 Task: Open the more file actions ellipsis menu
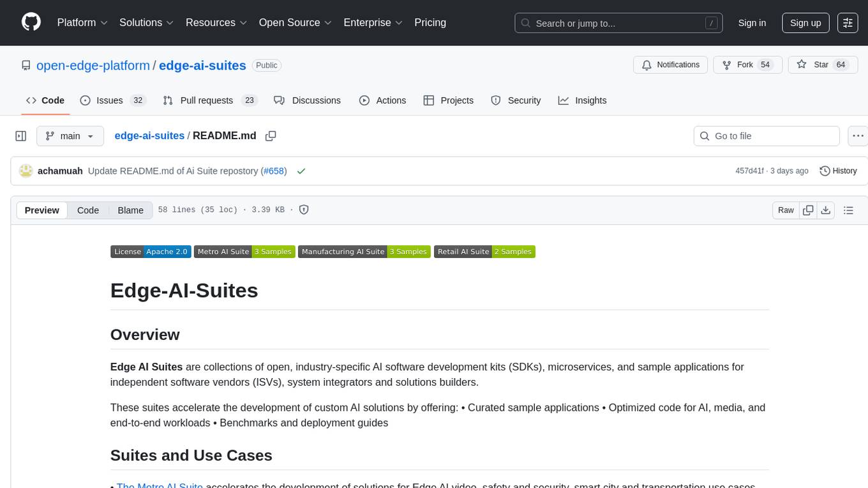pos(858,136)
